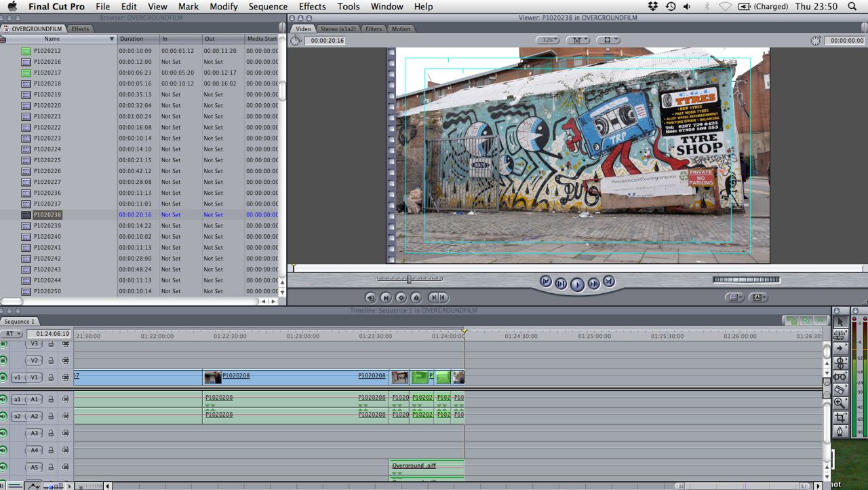Lock the V1 track

(x=51, y=377)
